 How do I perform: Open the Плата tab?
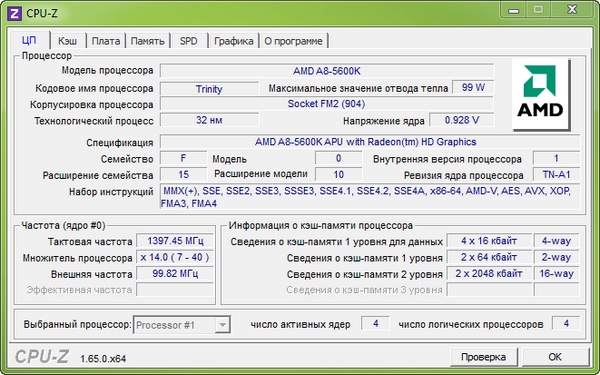tap(106, 41)
